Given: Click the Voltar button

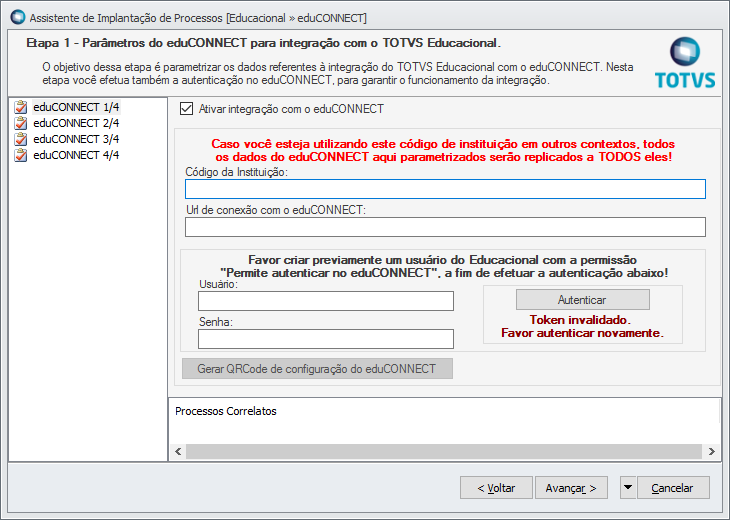Looking at the screenshot, I should point(496,488).
